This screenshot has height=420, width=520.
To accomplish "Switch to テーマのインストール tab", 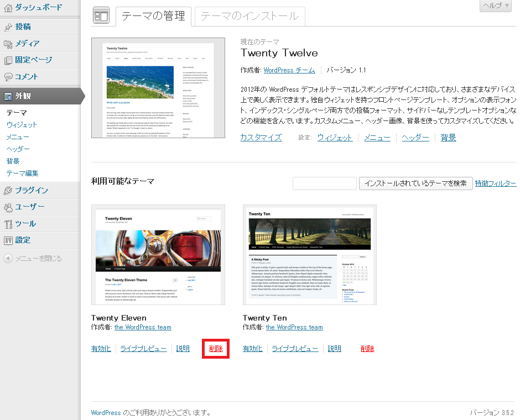I will (249, 17).
